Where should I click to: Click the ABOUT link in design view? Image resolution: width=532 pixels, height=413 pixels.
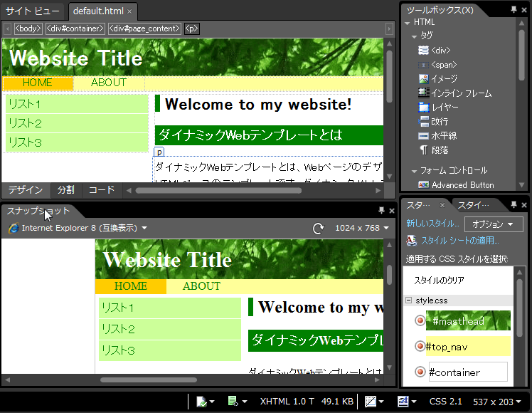point(109,83)
